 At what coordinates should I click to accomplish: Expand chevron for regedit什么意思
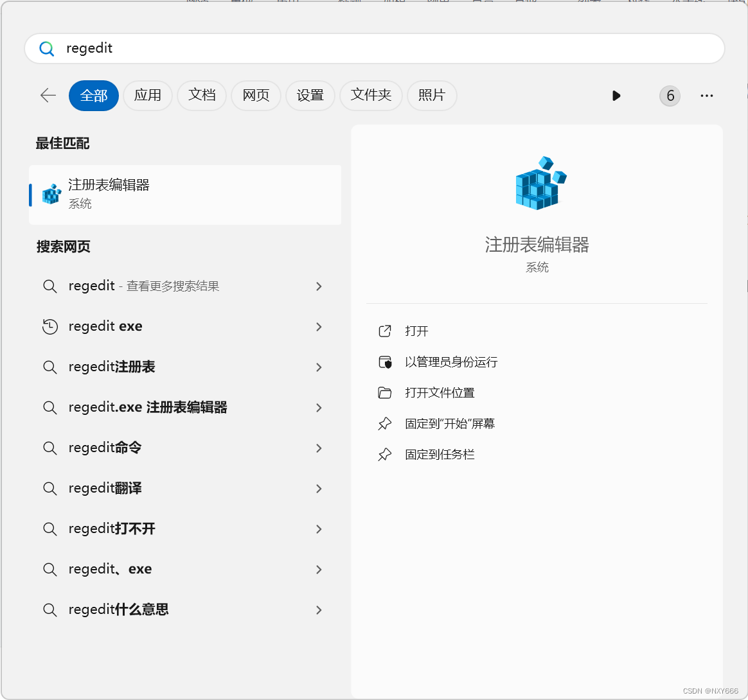pyautogui.click(x=319, y=610)
